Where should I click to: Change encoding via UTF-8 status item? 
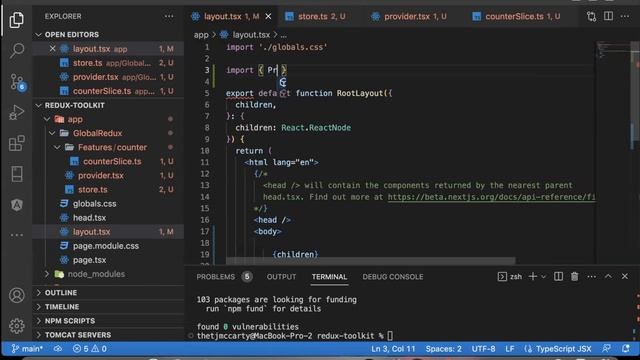pos(484,349)
